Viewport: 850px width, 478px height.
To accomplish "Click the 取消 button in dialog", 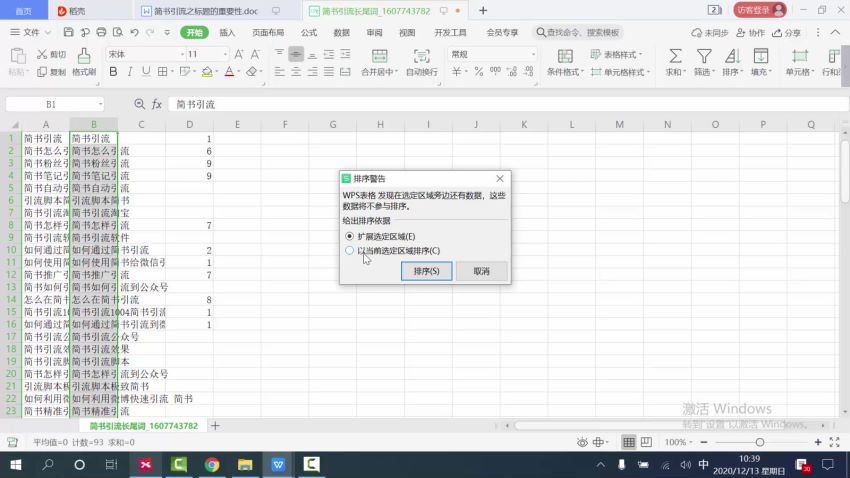I will [481, 271].
